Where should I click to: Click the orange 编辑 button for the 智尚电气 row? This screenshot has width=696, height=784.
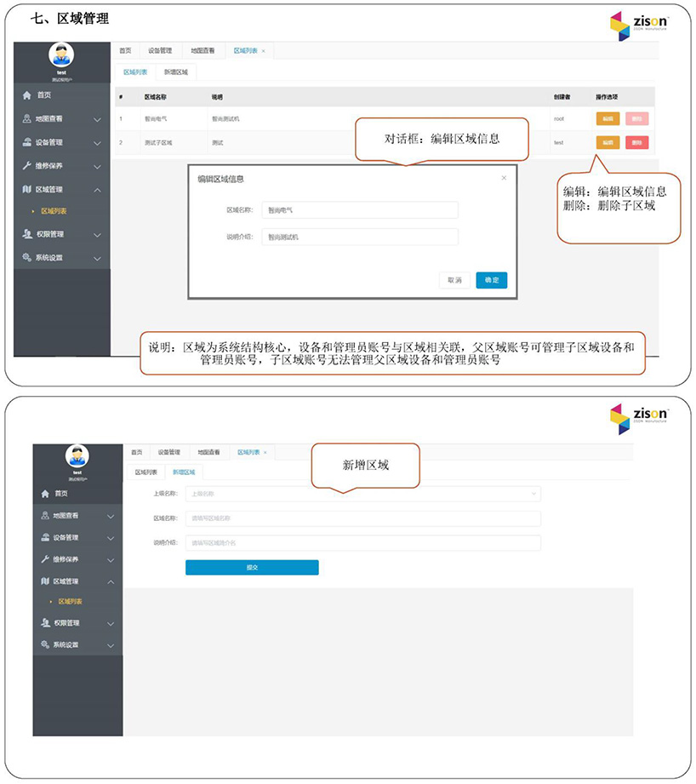608,119
